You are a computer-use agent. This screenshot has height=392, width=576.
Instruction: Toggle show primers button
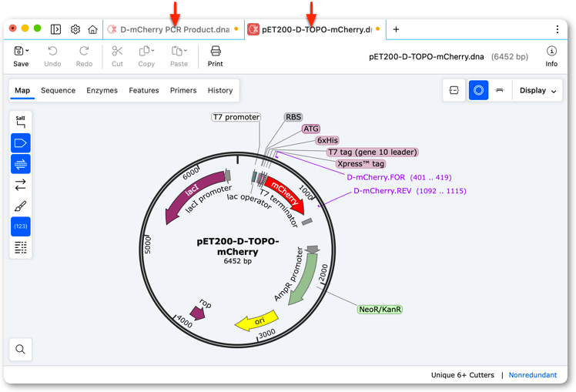(x=21, y=164)
